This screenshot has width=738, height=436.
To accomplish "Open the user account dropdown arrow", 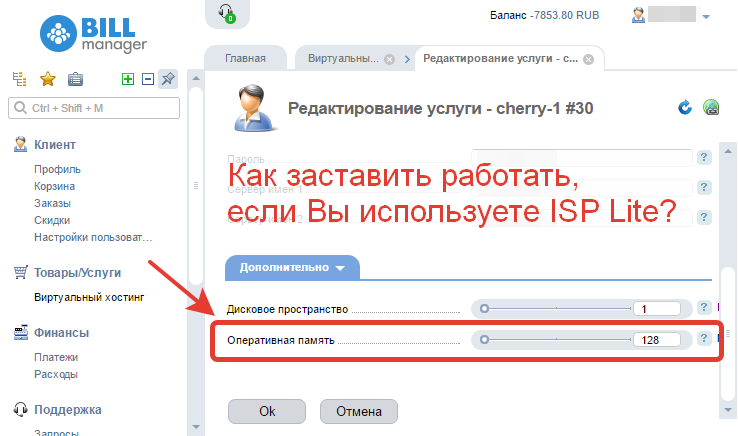I will (x=706, y=16).
